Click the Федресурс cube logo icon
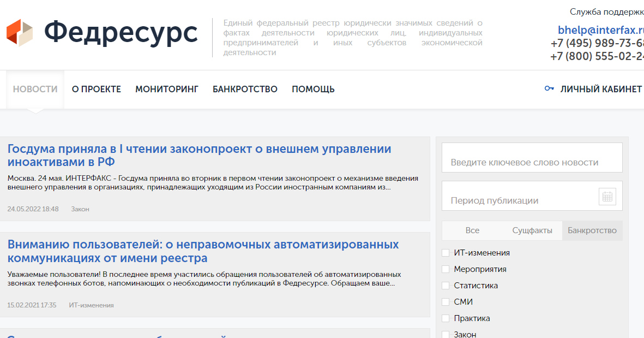Viewport: 644px width, 338px height. point(19,32)
